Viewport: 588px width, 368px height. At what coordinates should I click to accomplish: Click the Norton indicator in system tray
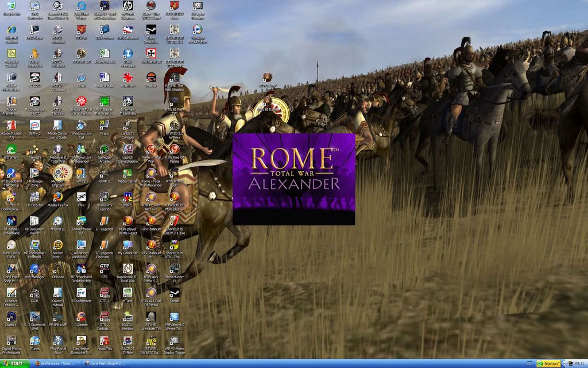[x=548, y=363]
